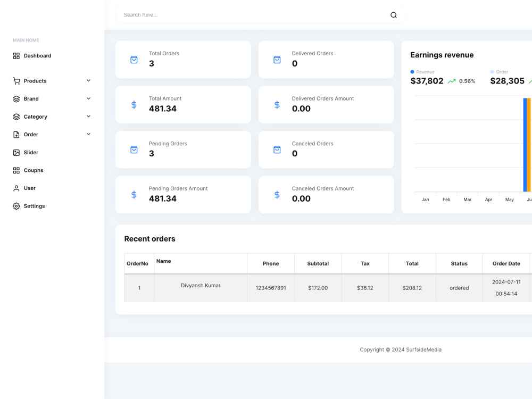Click the Dashboard grid icon
This screenshot has height=399, width=532.
[x=16, y=56]
